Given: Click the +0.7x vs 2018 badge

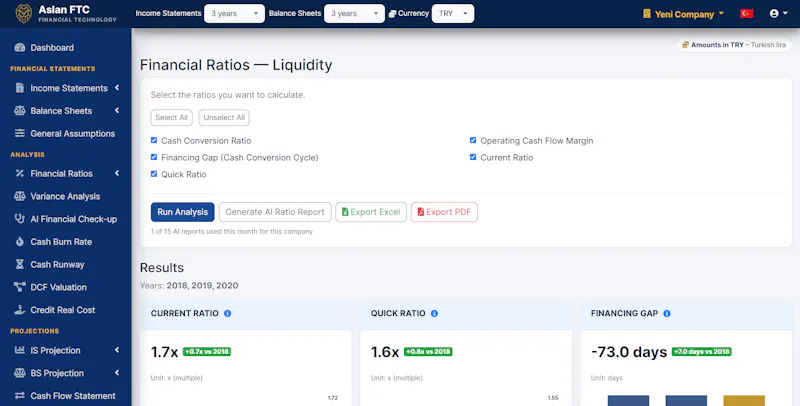Looking at the screenshot, I should 207,351.
